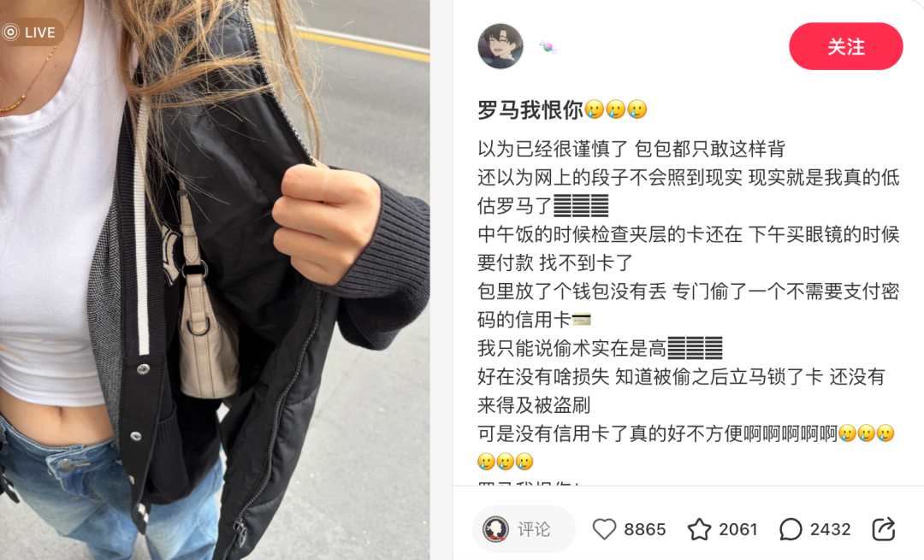The width and height of the screenshot is (924, 560).
Task: Click the heart like icon
Action: 604,529
